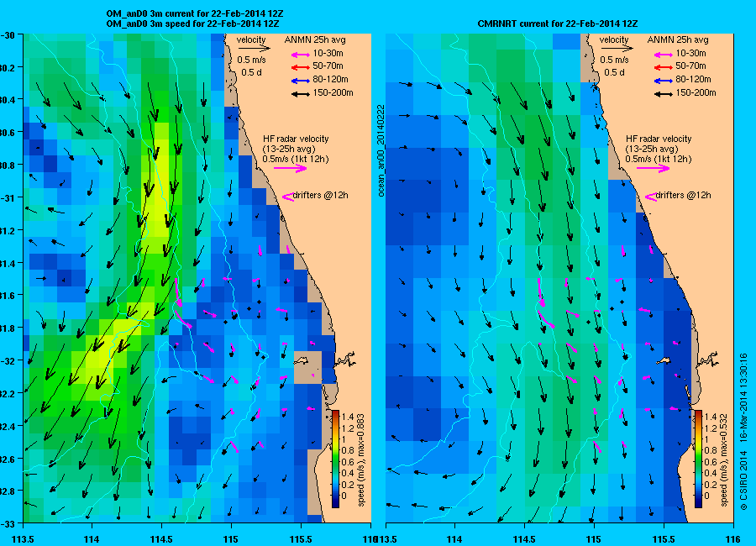The width and height of the screenshot is (756, 546).
Task: Click 'ANMN 25h avg' in the CMRNRT panel
Action: (678, 39)
